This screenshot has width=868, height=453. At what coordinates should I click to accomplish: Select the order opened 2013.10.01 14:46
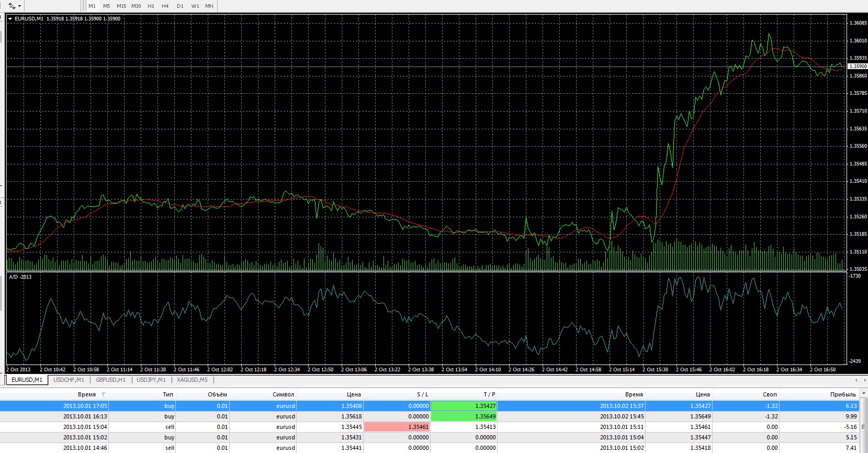pyautogui.click(x=430, y=448)
